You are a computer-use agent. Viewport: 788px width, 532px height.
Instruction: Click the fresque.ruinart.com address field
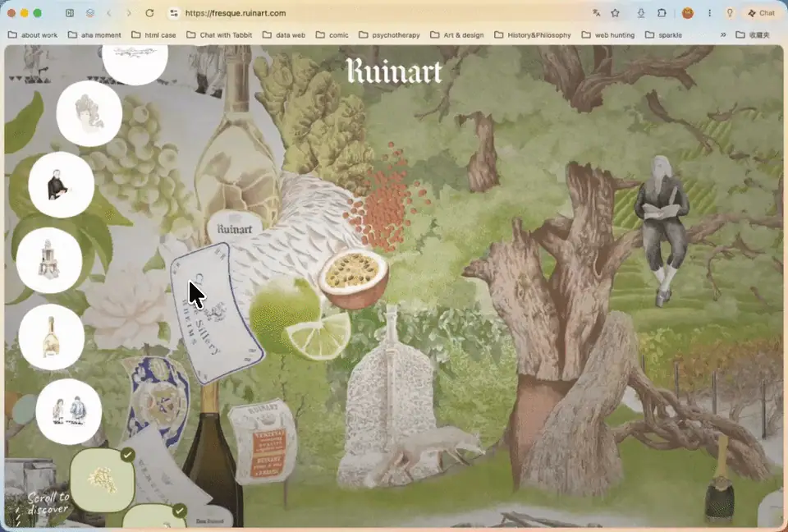(x=236, y=13)
